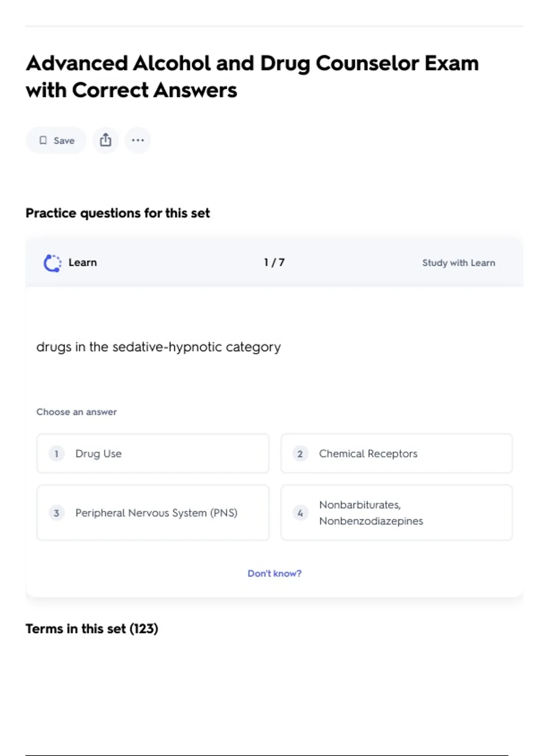Select the answer Drug Use
Screen dimensions: 534x756
(x=98, y=454)
